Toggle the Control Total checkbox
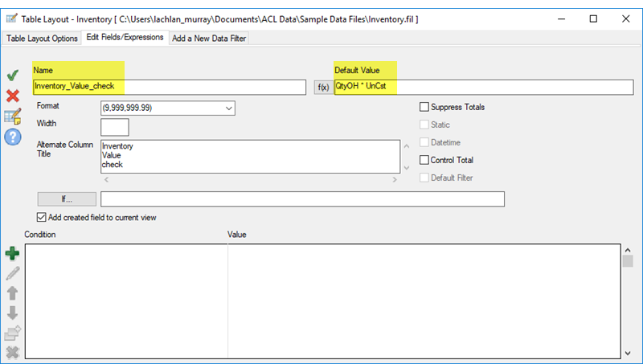Viewport: 643px width, 364px height. tap(424, 160)
